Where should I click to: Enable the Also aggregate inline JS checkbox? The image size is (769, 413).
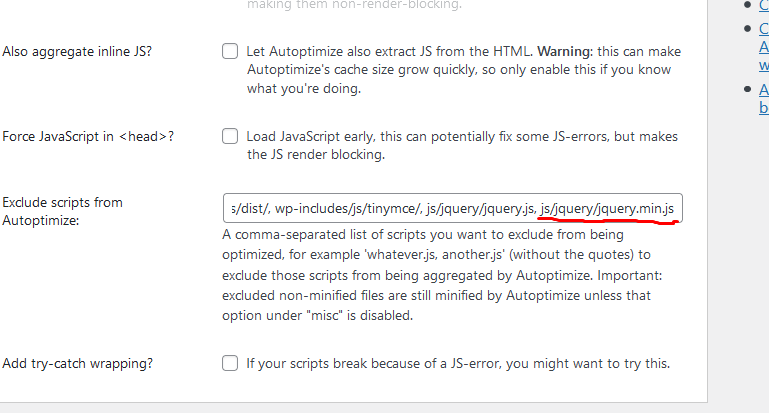(x=230, y=51)
